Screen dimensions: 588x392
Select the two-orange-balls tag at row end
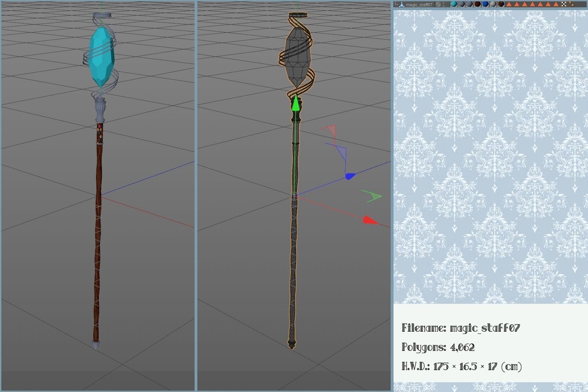coord(571,4)
